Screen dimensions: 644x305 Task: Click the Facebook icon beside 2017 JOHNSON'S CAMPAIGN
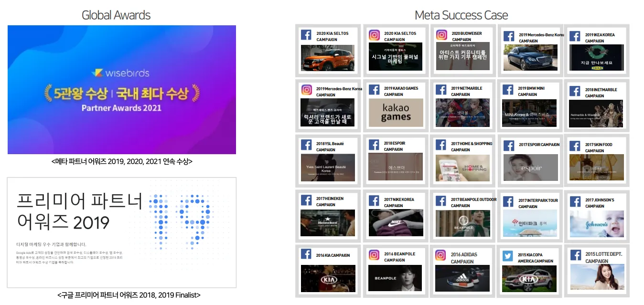point(575,201)
